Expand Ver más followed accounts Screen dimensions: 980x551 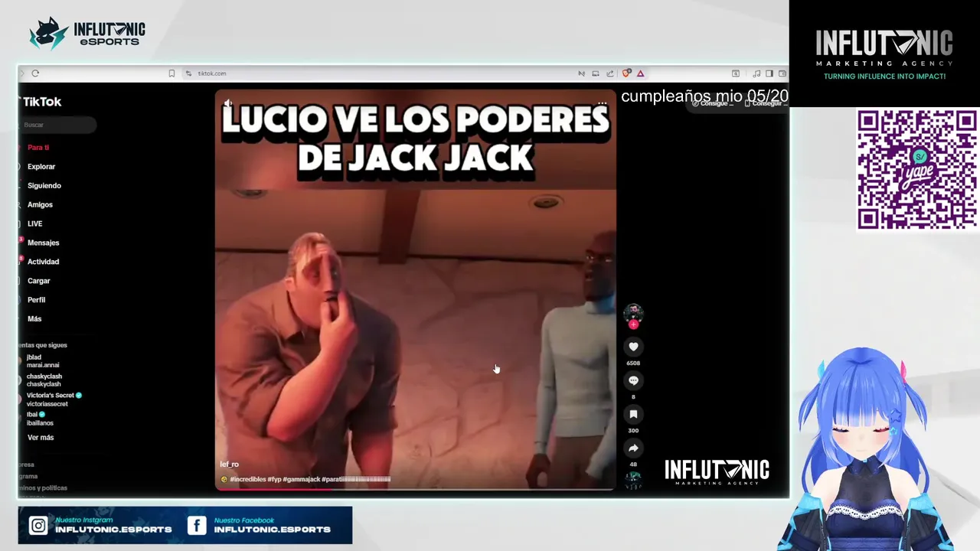click(41, 438)
